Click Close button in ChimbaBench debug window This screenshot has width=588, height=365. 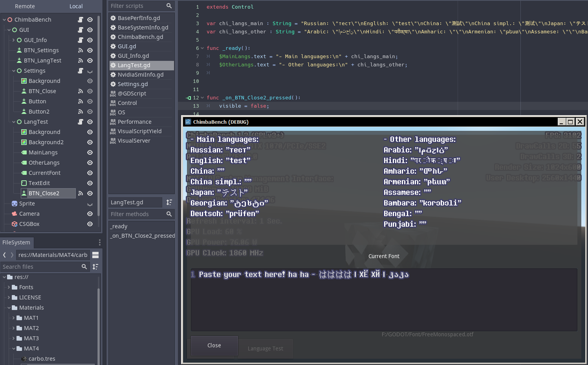click(x=214, y=345)
